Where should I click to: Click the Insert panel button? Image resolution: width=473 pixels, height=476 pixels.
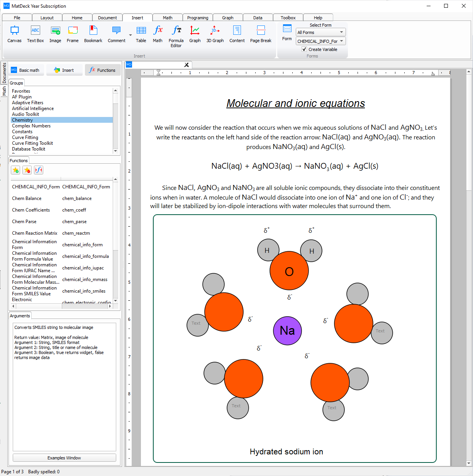(x=64, y=70)
